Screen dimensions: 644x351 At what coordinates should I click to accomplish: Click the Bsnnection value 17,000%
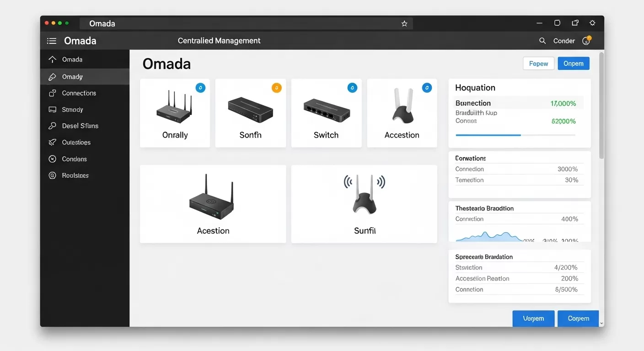point(563,104)
